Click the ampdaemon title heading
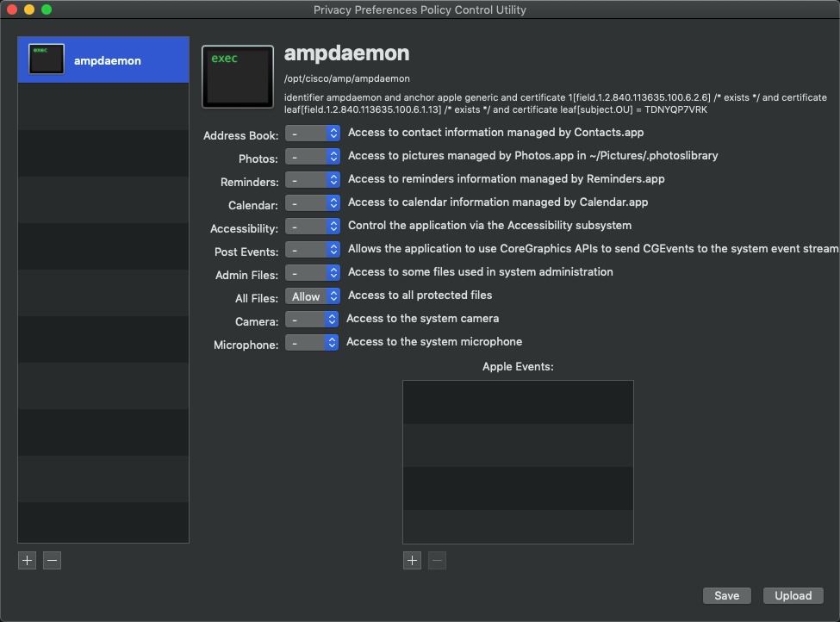Screen dimensions: 840x622 coord(346,53)
